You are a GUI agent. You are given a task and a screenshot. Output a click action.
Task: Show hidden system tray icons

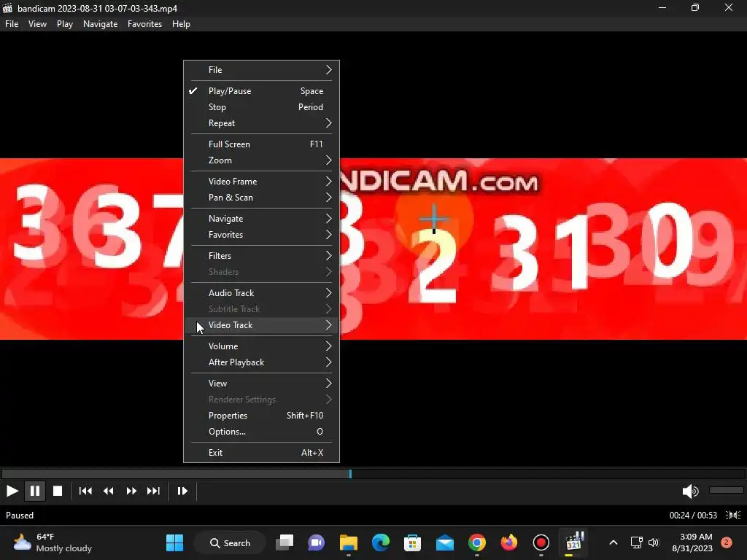click(x=614, y=542)
